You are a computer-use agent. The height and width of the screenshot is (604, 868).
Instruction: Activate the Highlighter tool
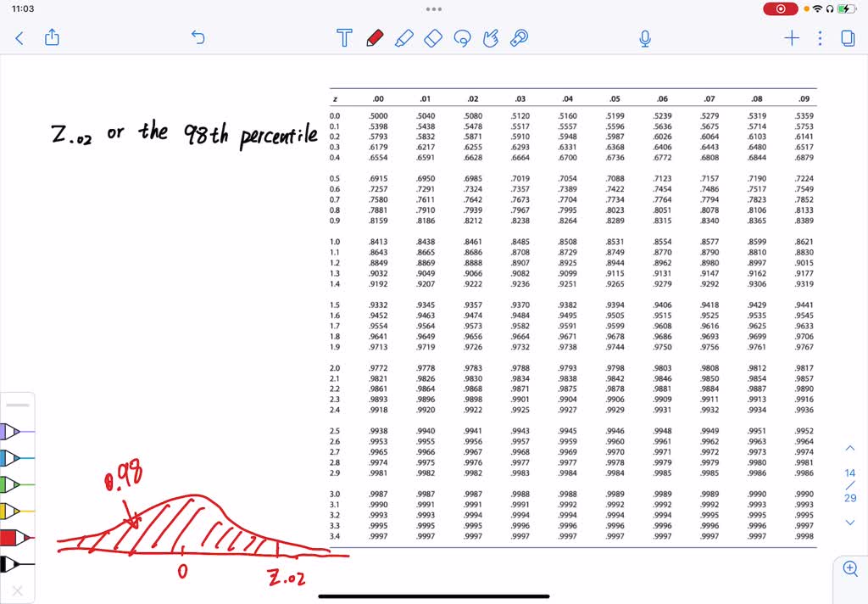(403, 37)
